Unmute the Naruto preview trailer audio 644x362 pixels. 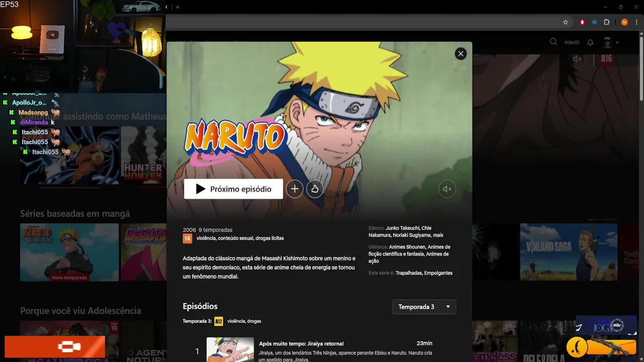tap(447, 189)
